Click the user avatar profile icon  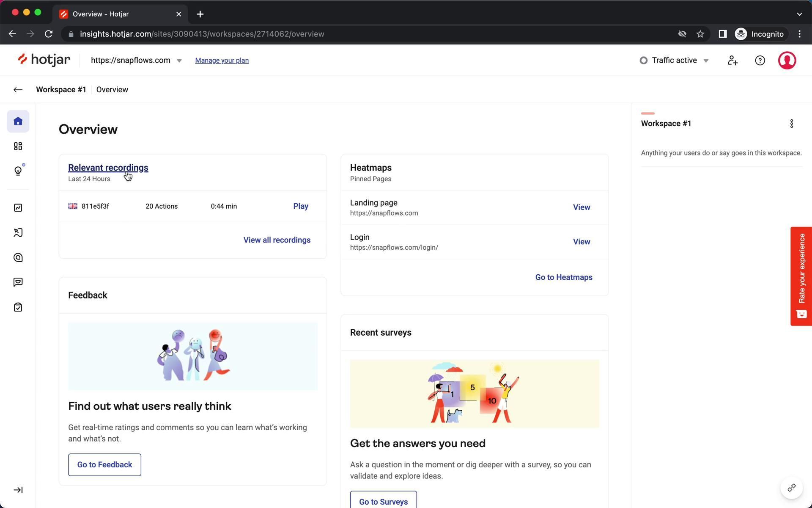[x=787, y=61]
